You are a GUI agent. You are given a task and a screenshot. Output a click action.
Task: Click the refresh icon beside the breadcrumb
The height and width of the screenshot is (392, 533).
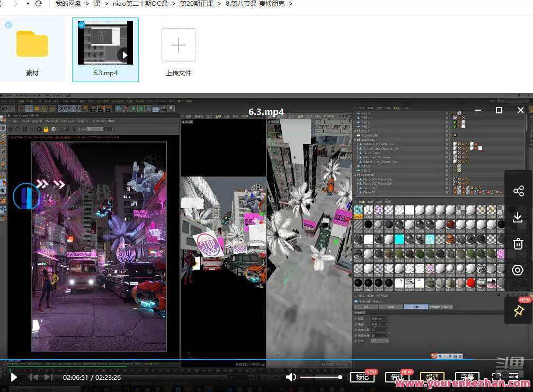(x=39, y=4)
